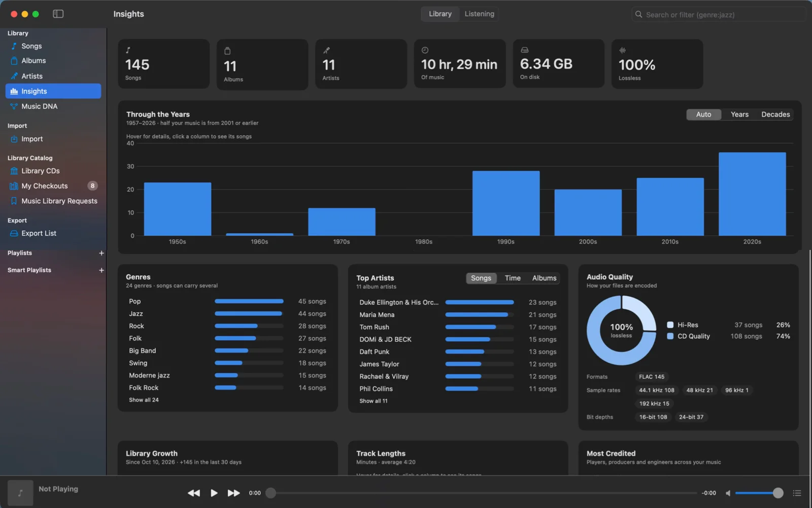Click the disk icon on 6.34 GB card
The height and width of the screenshot is (508, 812).
point(524,50)
